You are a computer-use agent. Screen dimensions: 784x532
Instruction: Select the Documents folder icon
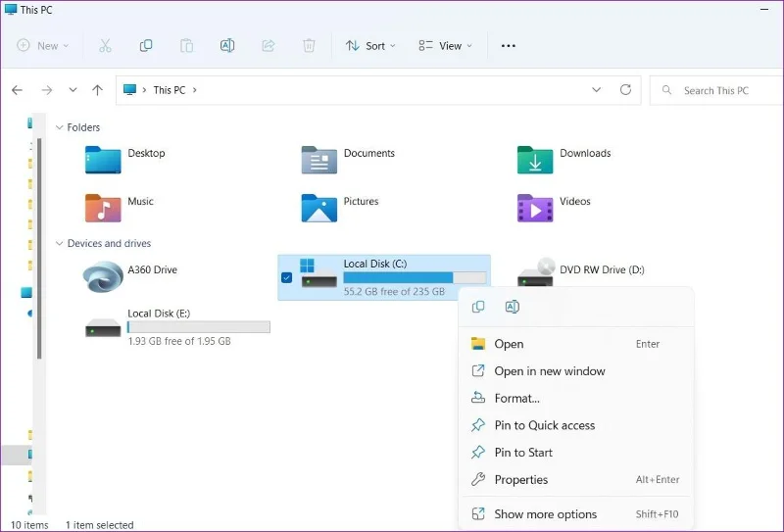click(319, 160)
